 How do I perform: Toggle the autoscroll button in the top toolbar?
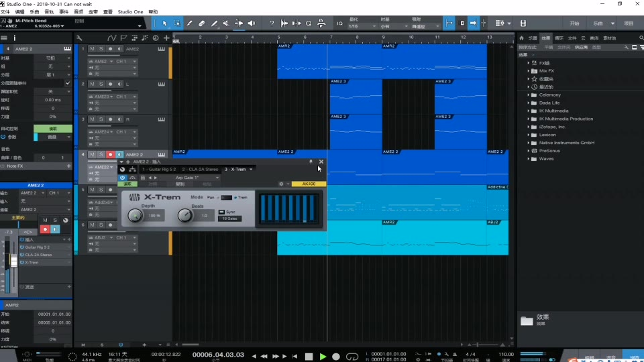pos(473,23)
